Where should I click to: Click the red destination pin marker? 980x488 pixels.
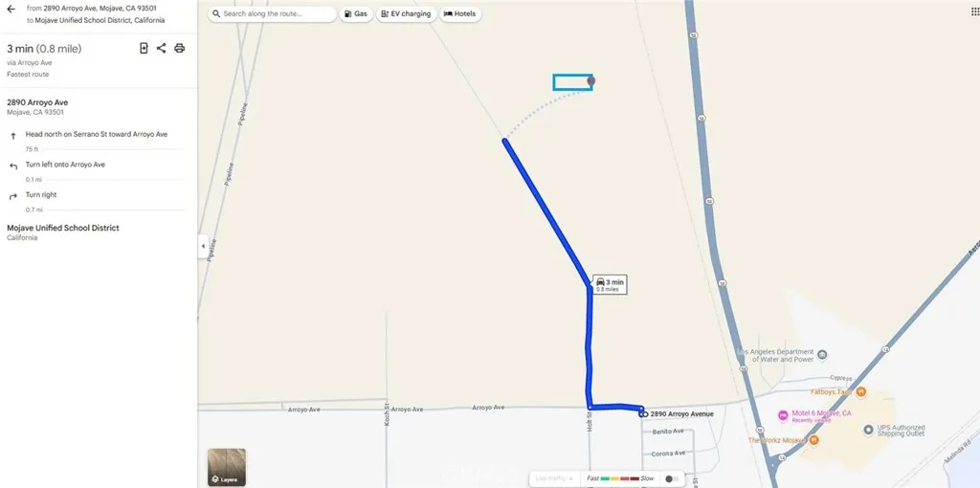pos(591,80)
